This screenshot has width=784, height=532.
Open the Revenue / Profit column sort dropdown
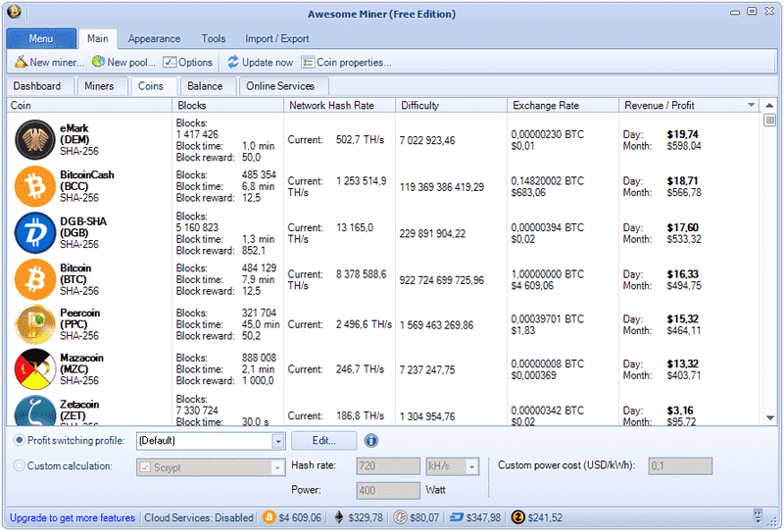[752, 105]
